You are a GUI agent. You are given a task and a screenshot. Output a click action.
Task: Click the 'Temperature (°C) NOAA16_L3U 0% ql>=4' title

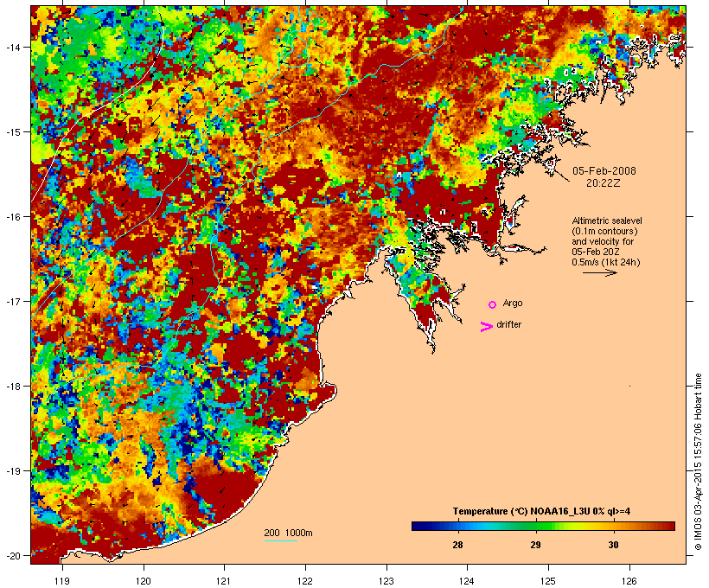541,511
